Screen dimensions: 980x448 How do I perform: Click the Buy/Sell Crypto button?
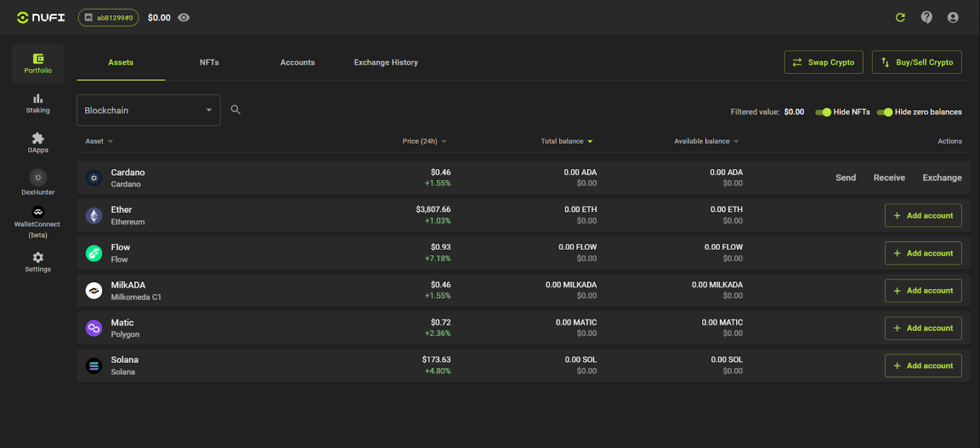pyautogui.click(x=917, y=62)
